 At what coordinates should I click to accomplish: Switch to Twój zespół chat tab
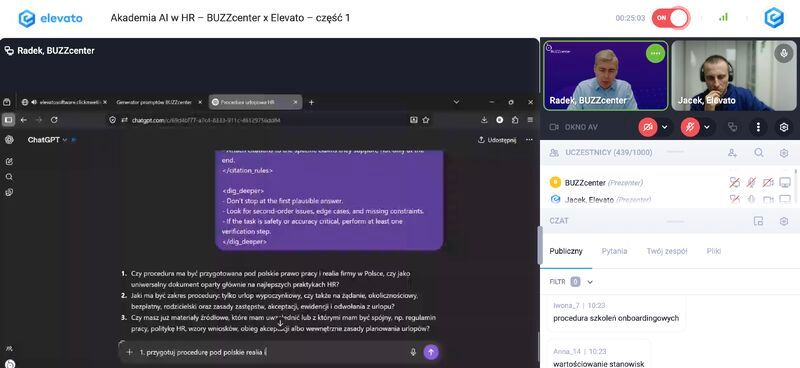[x=667, y=251]
